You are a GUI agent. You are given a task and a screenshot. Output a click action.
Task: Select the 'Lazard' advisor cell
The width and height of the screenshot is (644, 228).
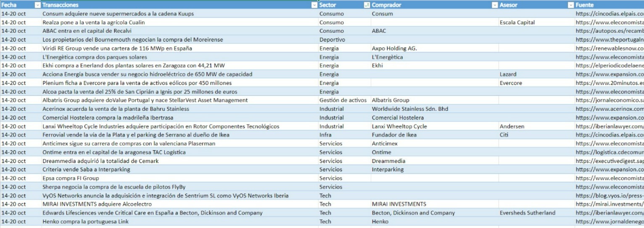pyautogui.click(x=536, y=74)
